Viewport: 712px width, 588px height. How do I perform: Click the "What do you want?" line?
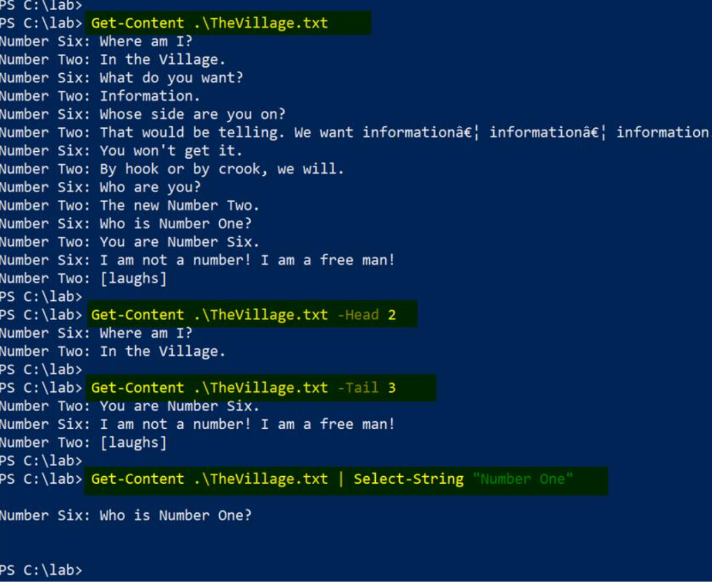click(171, 78)
